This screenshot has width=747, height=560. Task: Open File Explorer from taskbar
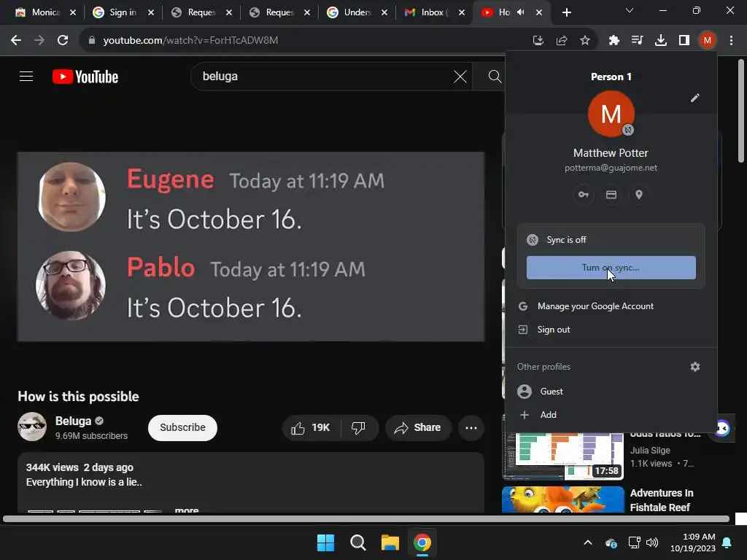click(x=390, y=542)
